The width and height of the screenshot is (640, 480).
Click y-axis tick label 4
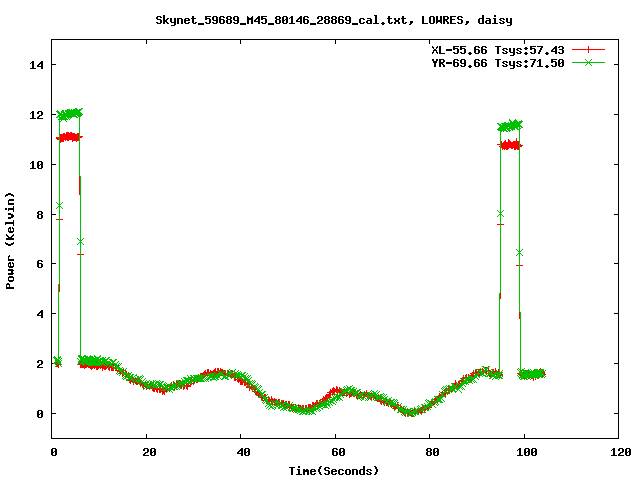pyautogui.click(x=40, y=314)
